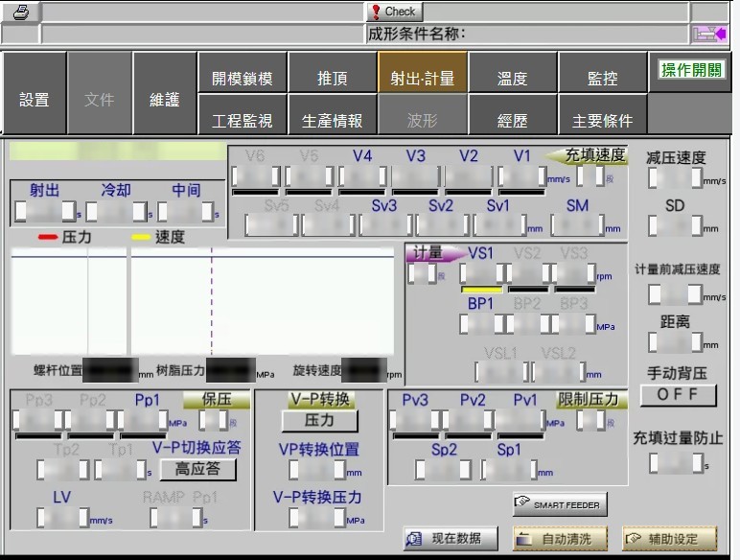Edit V3 fill speed field
Screen dimensions: 740x560
point(416,176)
